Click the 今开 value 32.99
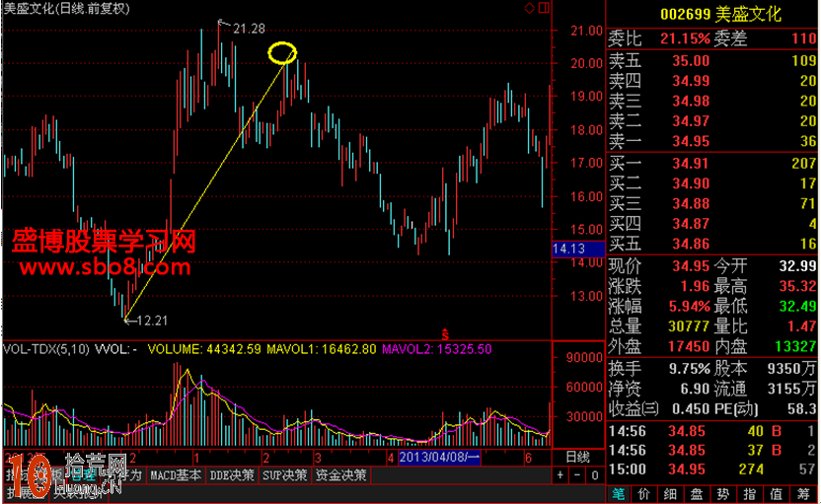Viewport: 821px width, 504px height. [797, 266]
